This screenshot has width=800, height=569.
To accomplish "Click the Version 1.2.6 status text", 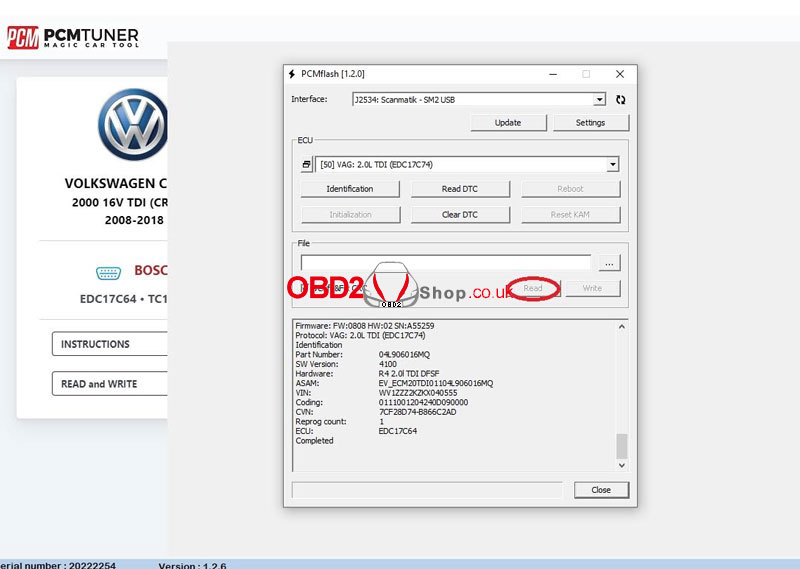I will tap(192, 565).
